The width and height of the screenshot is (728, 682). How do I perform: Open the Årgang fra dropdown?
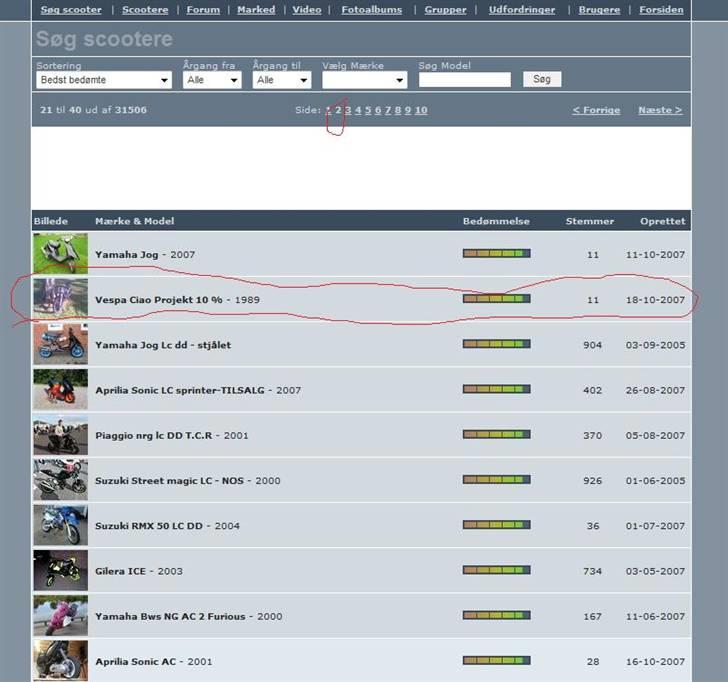tap(212, 80)
